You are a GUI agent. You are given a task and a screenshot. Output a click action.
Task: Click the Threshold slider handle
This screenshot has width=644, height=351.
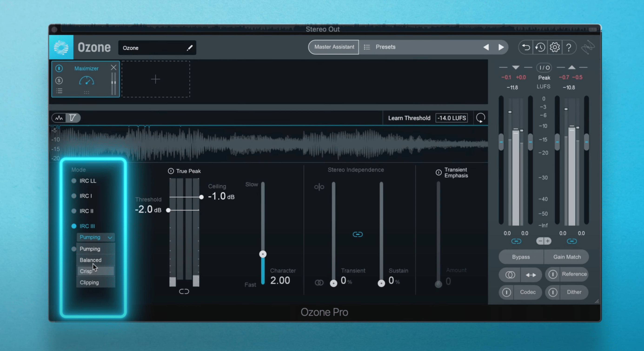coord(168,210)
